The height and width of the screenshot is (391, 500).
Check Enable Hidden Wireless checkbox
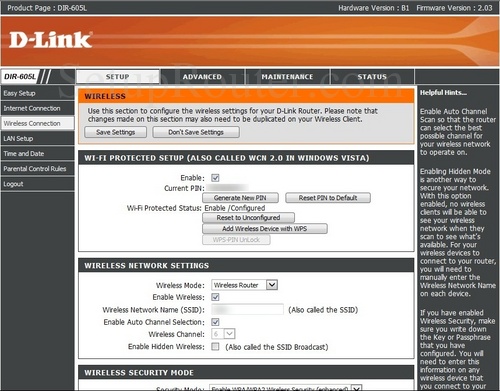tap(215, 347)
